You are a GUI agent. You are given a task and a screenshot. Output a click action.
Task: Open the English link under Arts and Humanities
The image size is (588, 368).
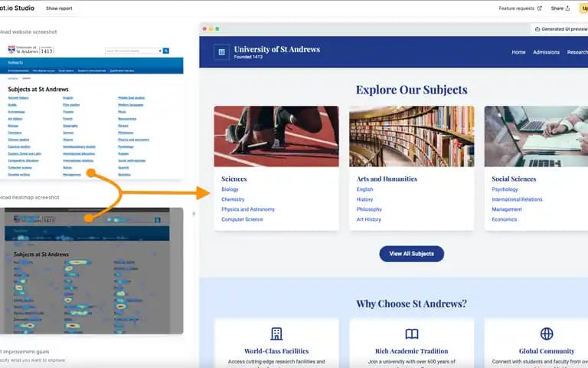pos(364,189)
